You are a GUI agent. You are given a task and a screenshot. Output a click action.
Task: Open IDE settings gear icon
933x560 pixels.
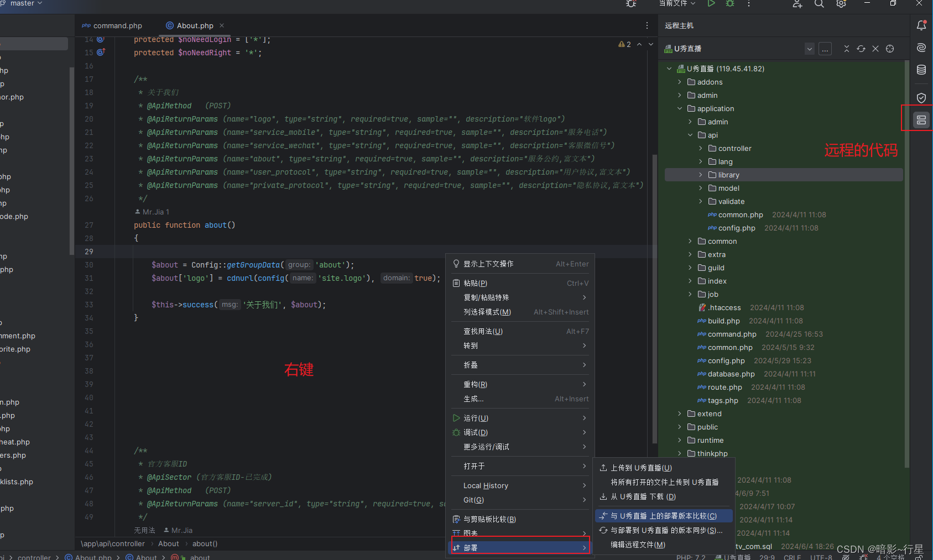[841, 3]
